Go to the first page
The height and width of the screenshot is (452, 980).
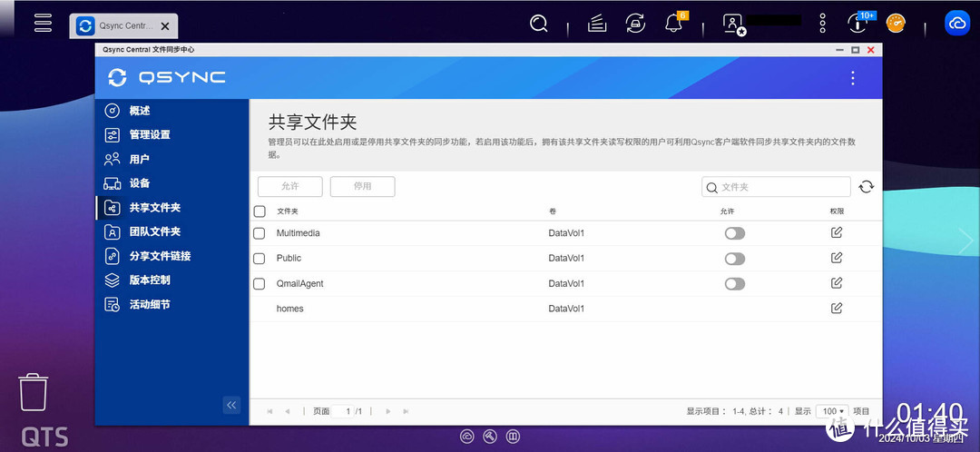270,411
